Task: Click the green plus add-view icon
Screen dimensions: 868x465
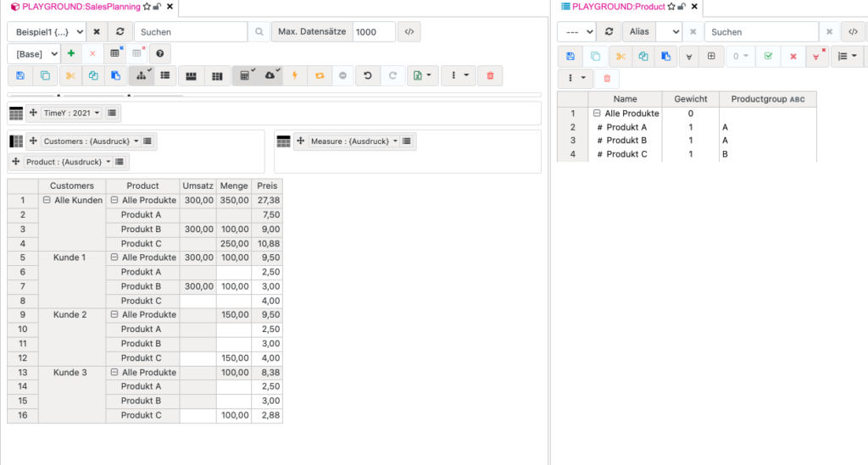Action: point(71,53)
